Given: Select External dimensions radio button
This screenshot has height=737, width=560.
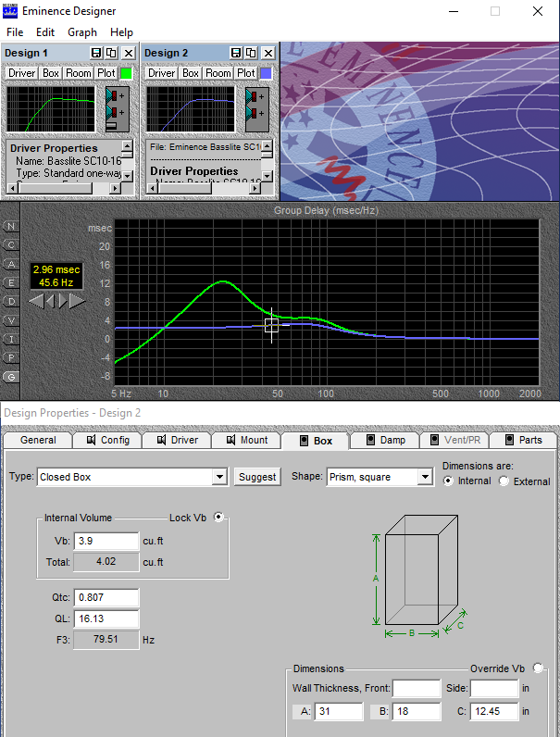Looking at the screenshot, I should coord(504,481).
